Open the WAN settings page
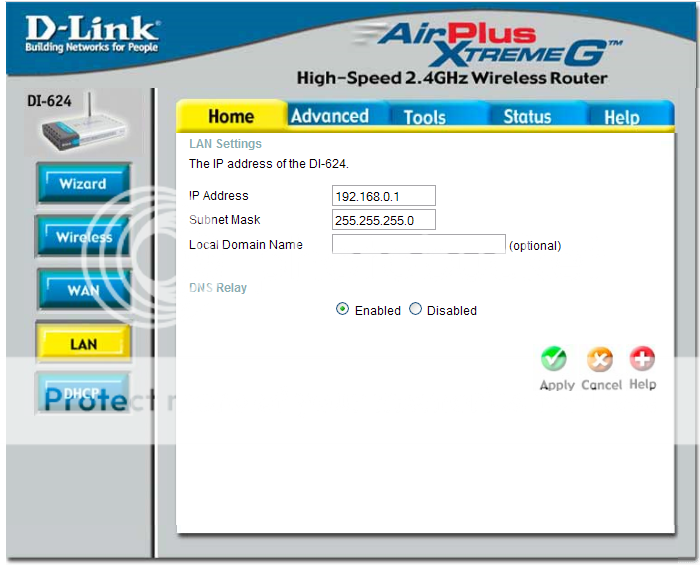Image resolution: width=700 pixels, height=565 pixels. point(83,290)
